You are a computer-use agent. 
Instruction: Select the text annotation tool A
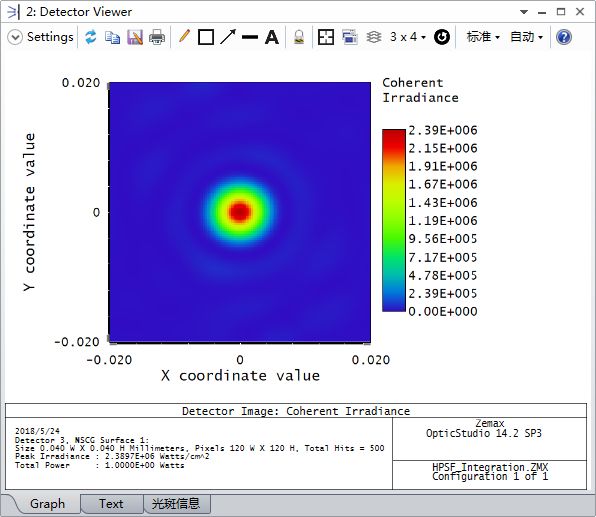pos(272,37)
